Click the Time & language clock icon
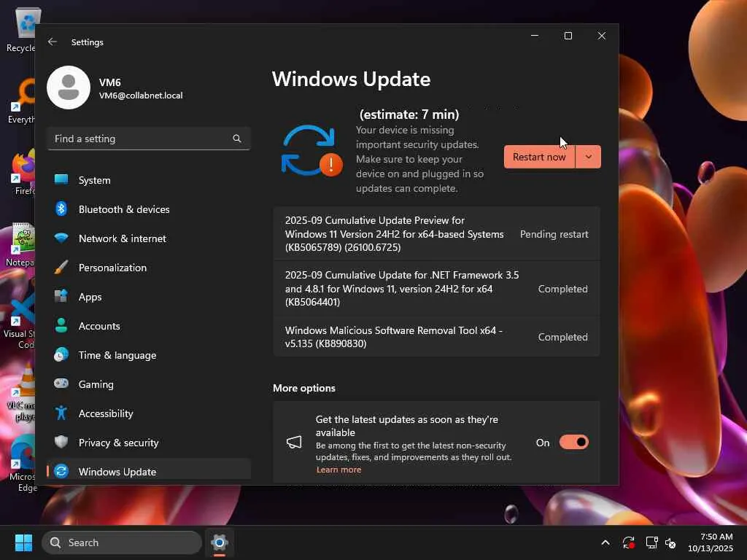The image size is (747, 560). pyautogui.click(x=61, y=355)
